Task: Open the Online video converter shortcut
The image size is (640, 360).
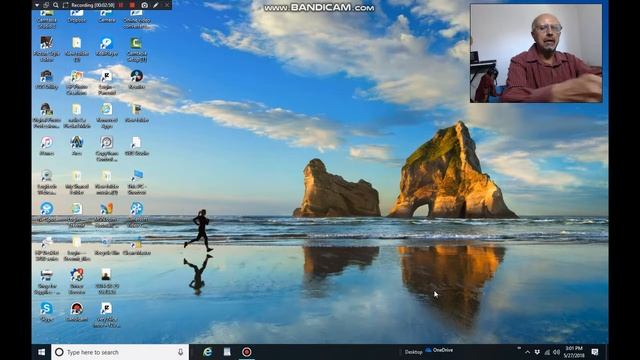Action: (x=137, y=20)
